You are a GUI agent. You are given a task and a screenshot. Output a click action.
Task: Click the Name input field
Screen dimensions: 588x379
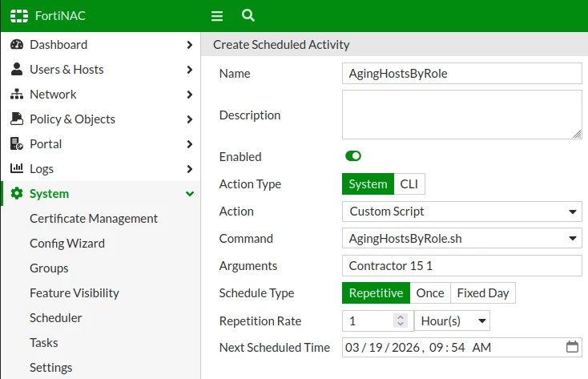(462, 73)
